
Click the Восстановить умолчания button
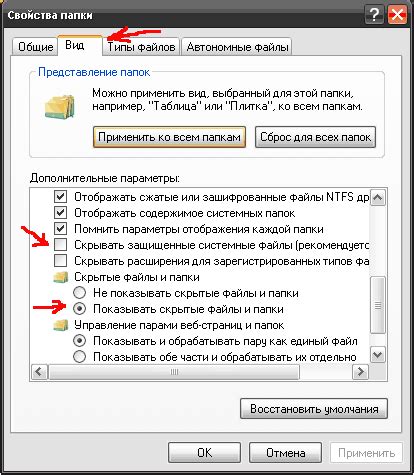pos(314,409)
